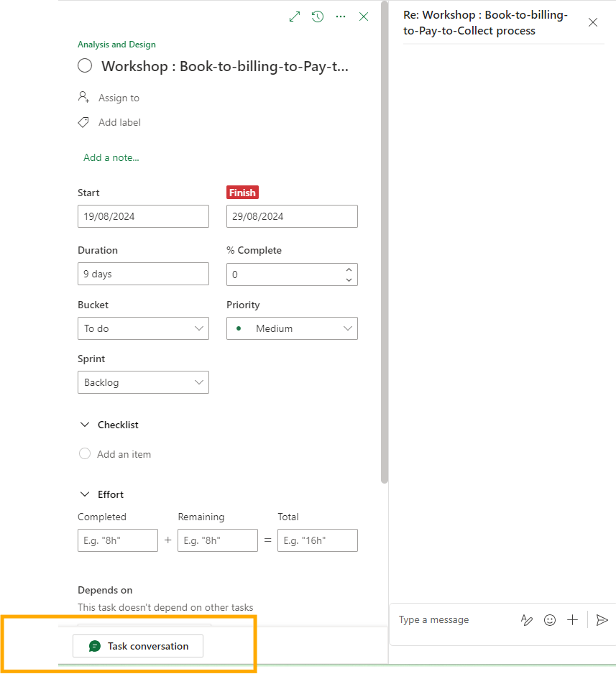Open task history clock icon

pyautogui.click(x=318, y=17)
